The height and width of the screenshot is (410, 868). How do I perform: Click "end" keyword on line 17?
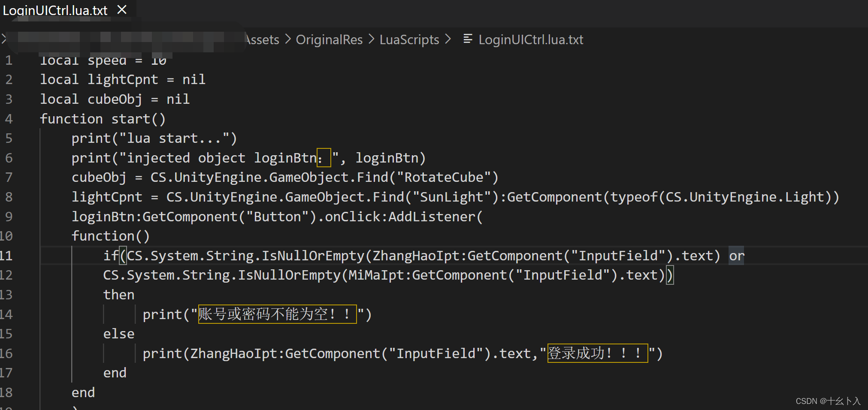[x=115, y=373]
